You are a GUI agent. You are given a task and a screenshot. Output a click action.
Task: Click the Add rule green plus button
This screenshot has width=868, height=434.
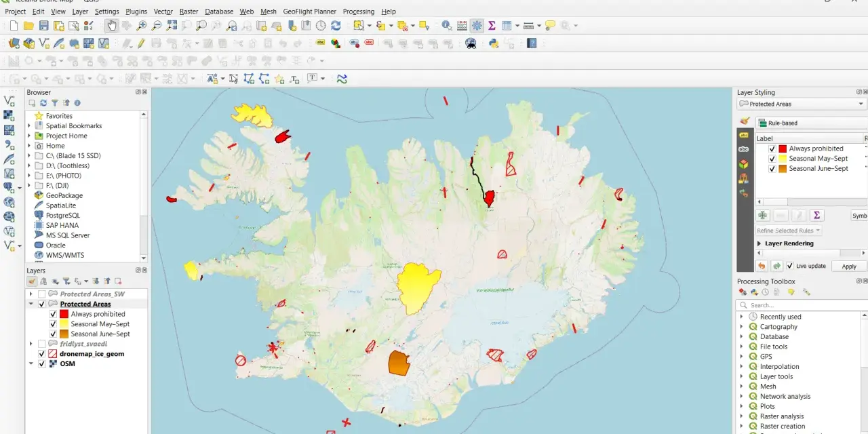pos(763,215)
